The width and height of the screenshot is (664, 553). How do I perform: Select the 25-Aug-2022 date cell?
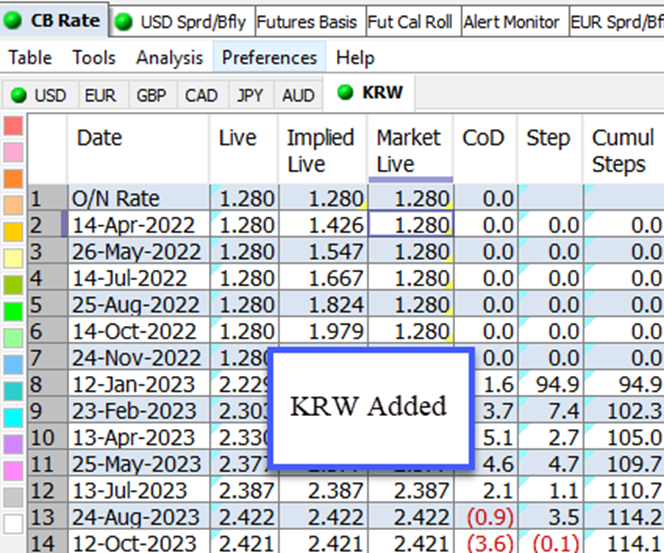(139, 304)
